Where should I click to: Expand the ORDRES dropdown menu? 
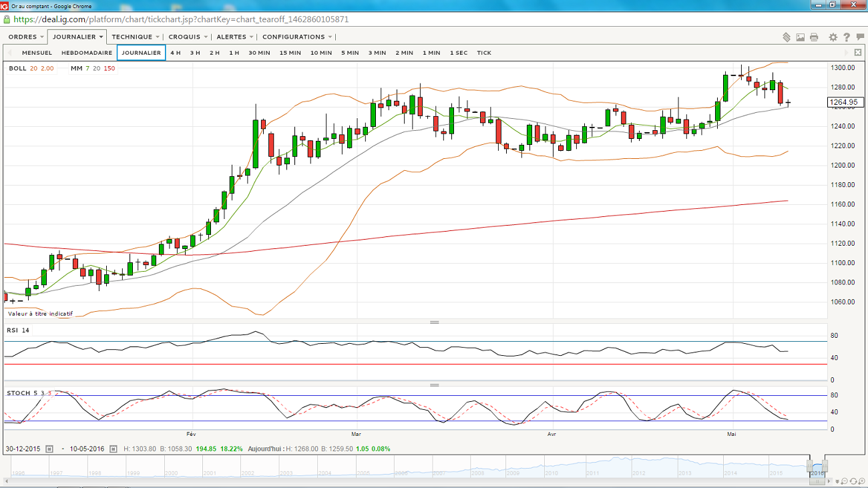tap(26, 37)
